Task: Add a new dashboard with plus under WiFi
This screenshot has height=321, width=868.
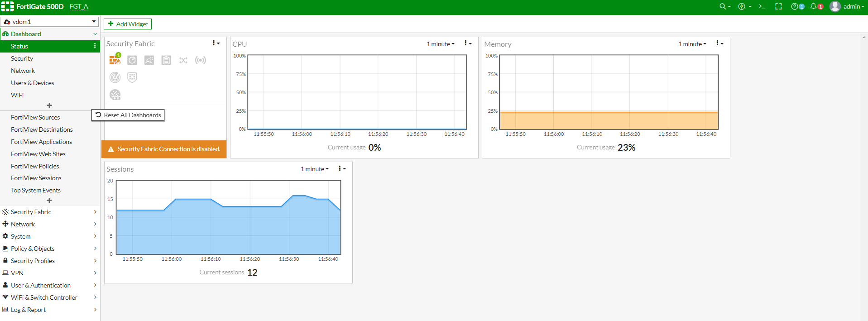Action: (49, 105)
